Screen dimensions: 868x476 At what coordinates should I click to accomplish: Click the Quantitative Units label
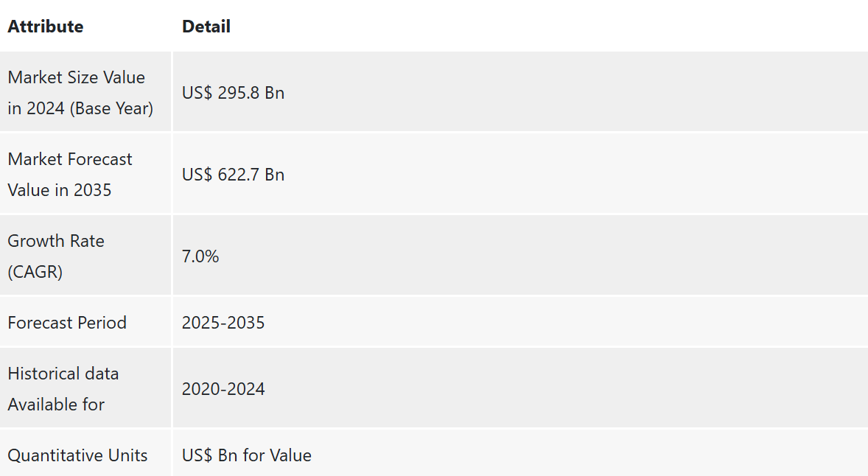click(77, 455)
